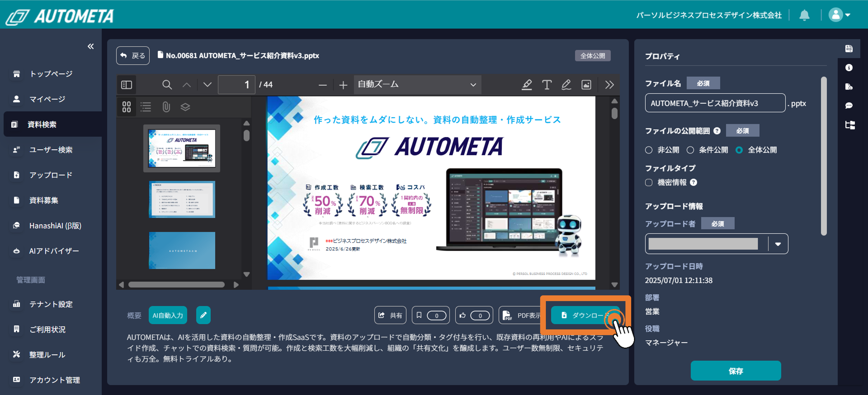Select the highlight annotation tool
Image resolution: width=868 pixels, height=395 pixels.
coord(527,85)
